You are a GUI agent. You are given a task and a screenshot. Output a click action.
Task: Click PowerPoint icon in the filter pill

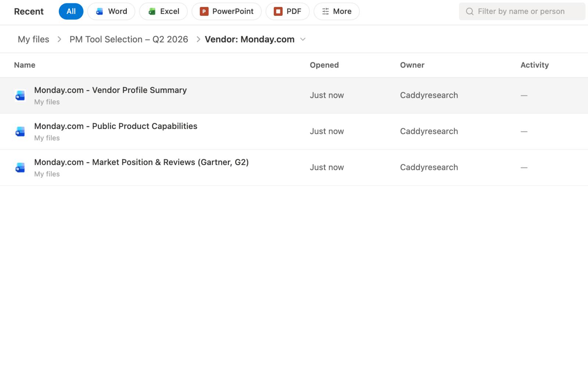(204, 12)
